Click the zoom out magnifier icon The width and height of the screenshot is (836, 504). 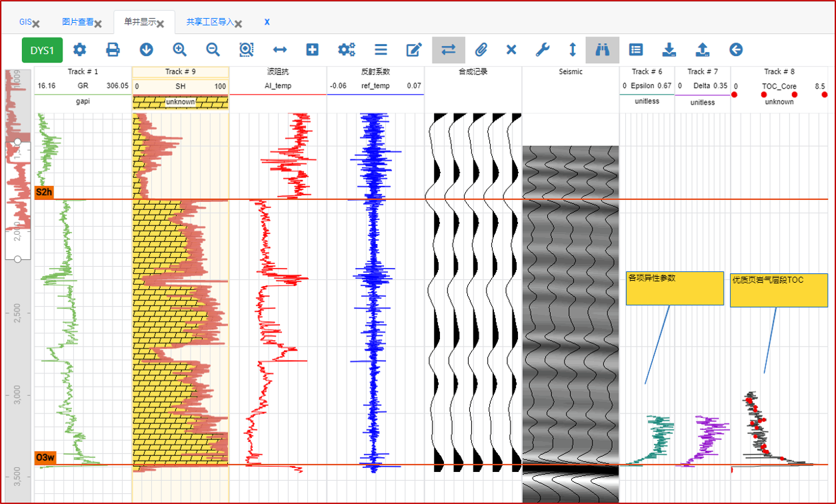tap(213, 50)
